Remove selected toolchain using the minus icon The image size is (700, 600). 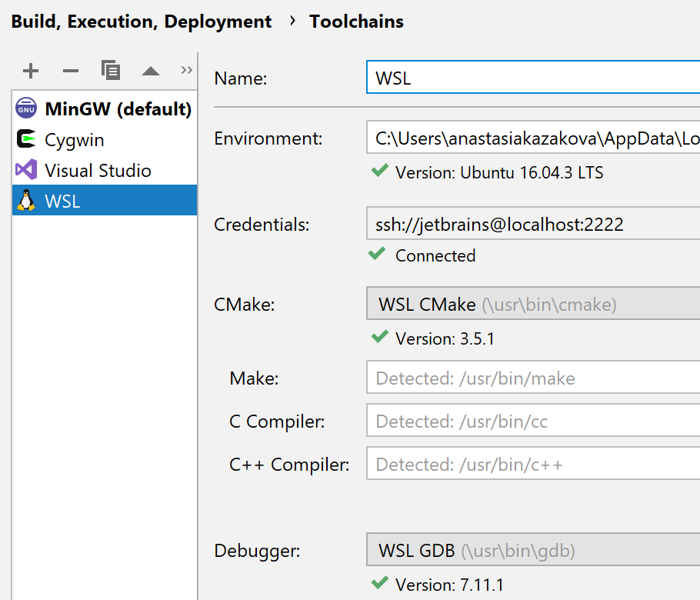point(70,70)
